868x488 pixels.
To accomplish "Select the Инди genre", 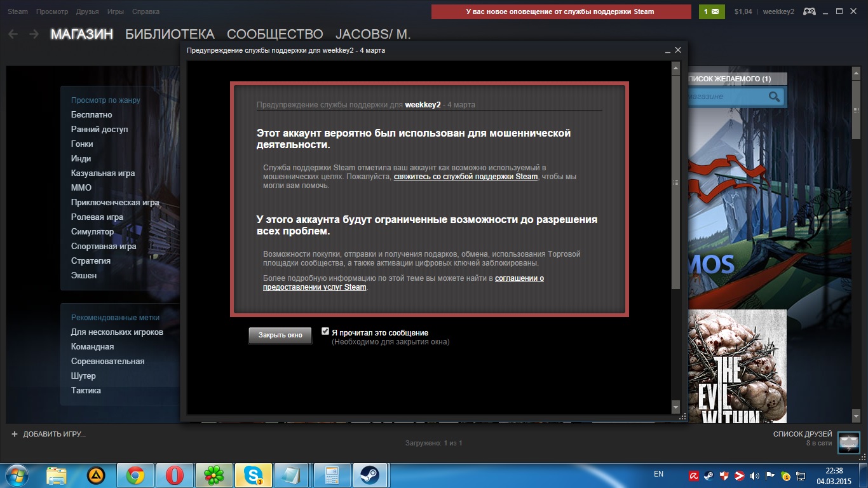I will [81, 159].
